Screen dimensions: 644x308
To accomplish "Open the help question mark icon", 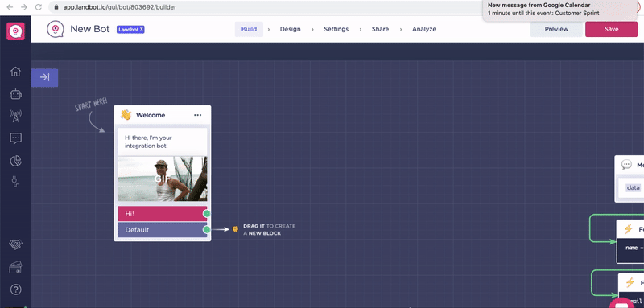I will coord(15,290).
